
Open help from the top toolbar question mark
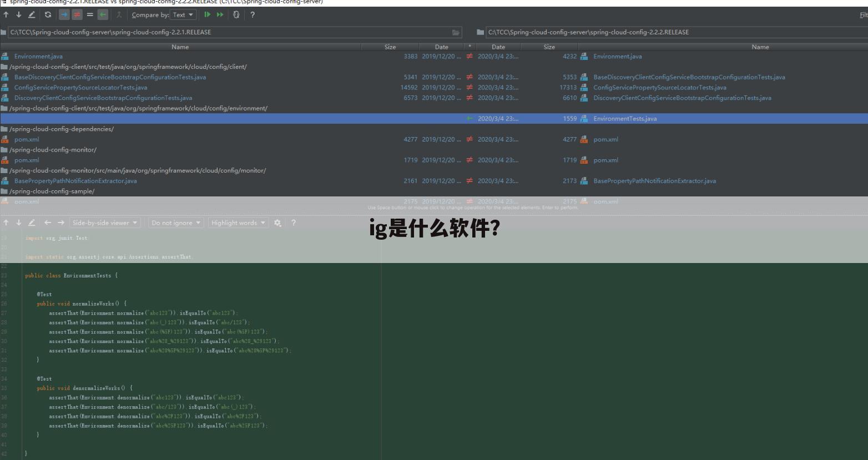(x=253, y=15)
